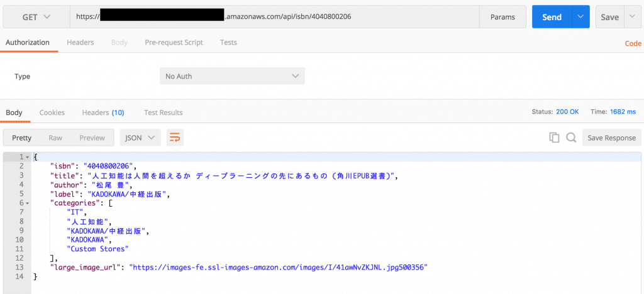Switch to the request Headers tab

click(80, 42)
